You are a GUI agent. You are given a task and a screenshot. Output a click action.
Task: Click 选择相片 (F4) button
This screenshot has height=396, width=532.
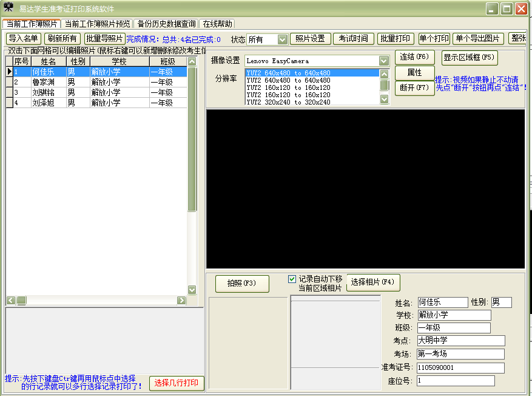373,282
